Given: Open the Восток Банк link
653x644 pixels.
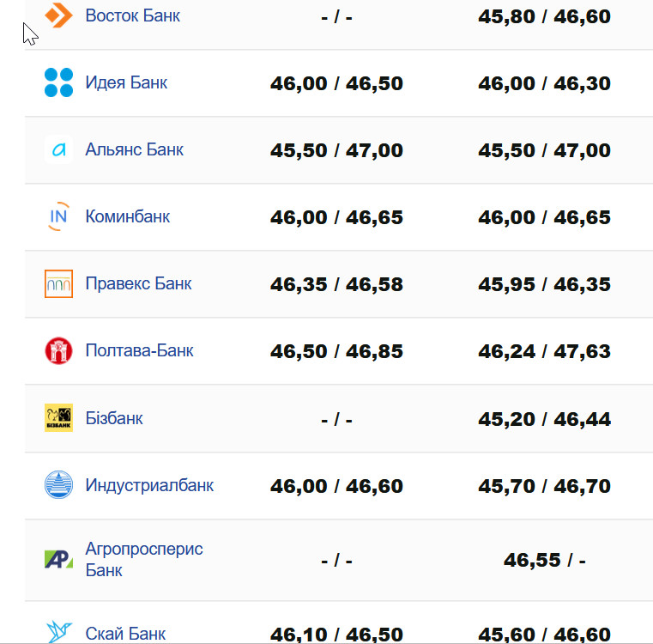Looking at the screenshot, I should click(x=133, y=15).
